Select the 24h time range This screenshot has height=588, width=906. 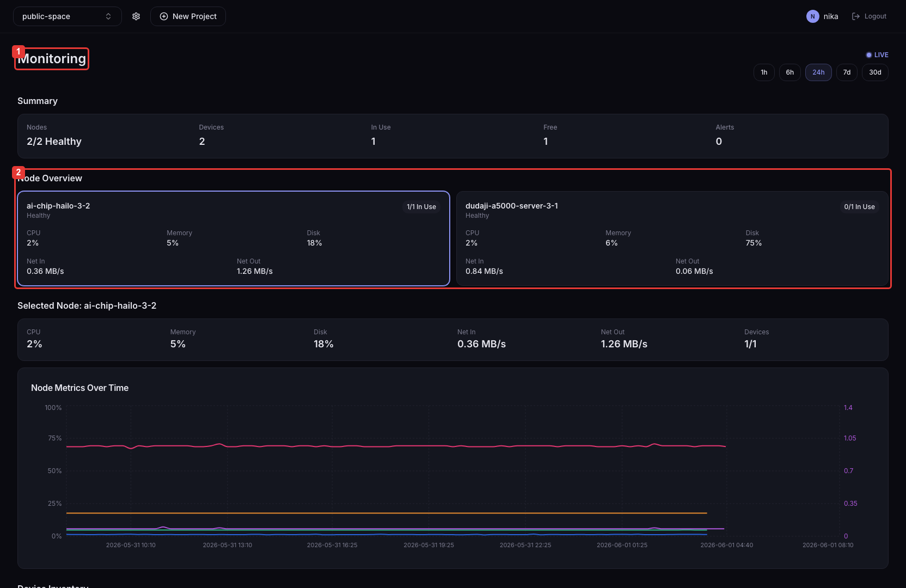pos(818,72)
